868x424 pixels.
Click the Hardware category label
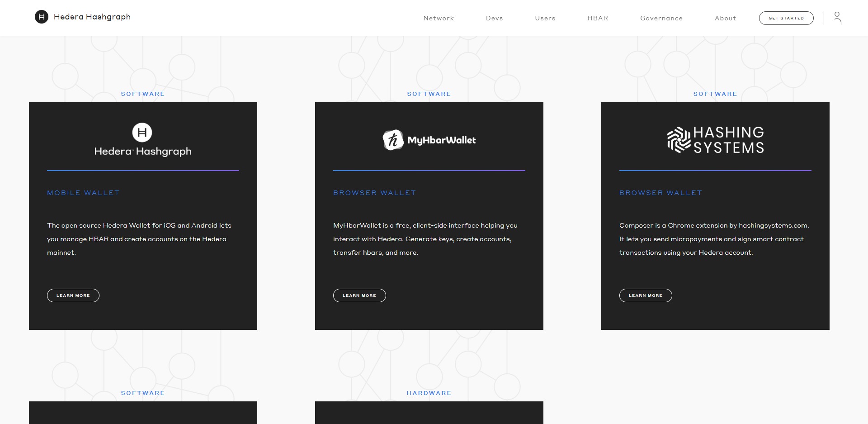429,393
